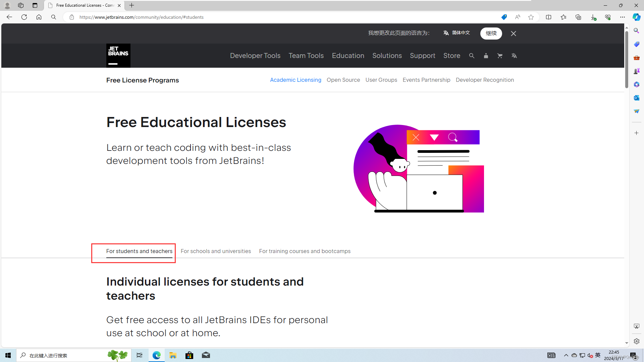Select For training courses and bootcamps tab
644x362 pixels.
click(305, 251)
